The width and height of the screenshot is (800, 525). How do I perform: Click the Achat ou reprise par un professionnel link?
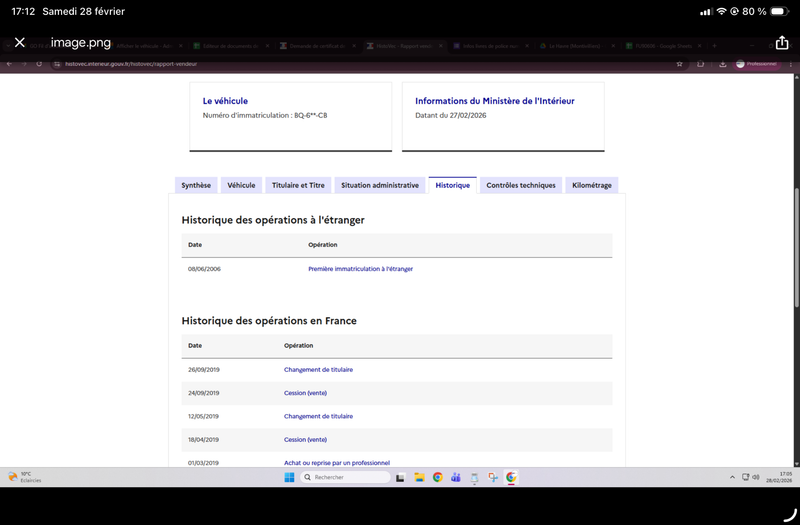tap(336, 462)
